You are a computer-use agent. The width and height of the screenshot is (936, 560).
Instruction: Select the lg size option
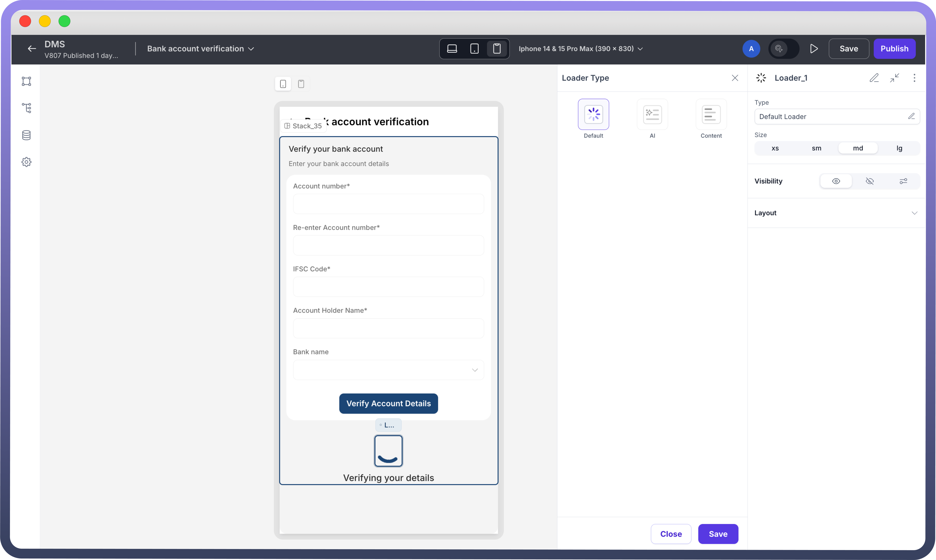899,148
